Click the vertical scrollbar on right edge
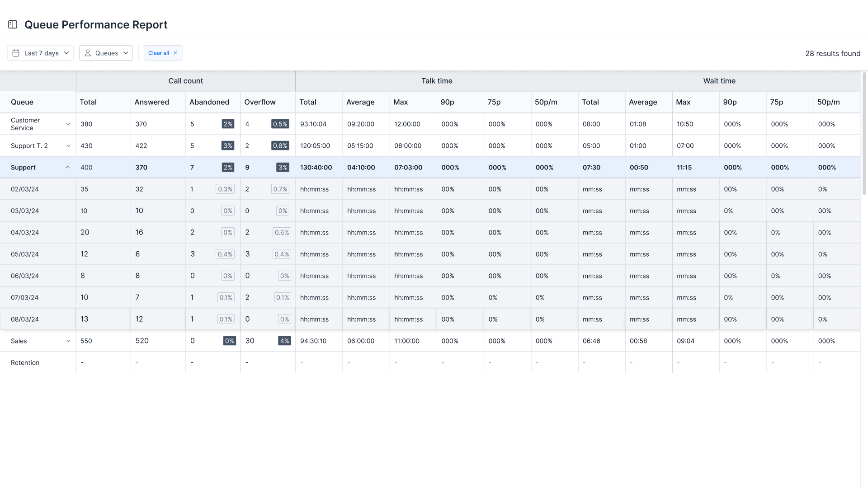 click(x=864, y=133)
